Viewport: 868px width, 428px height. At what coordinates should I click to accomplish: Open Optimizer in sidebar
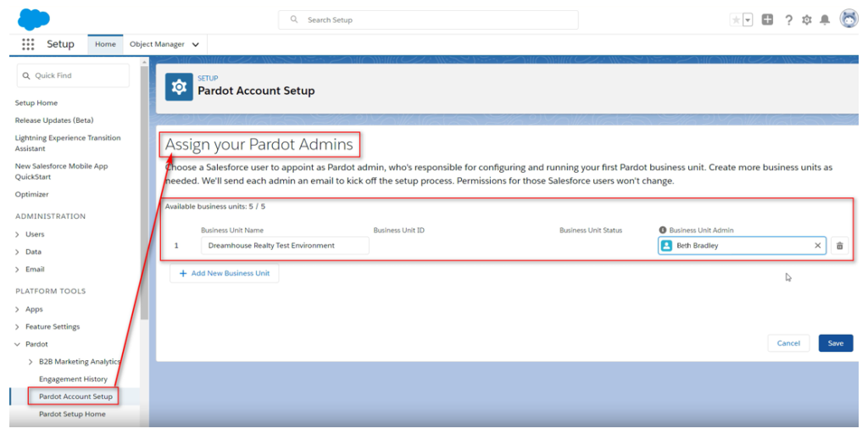31,194
